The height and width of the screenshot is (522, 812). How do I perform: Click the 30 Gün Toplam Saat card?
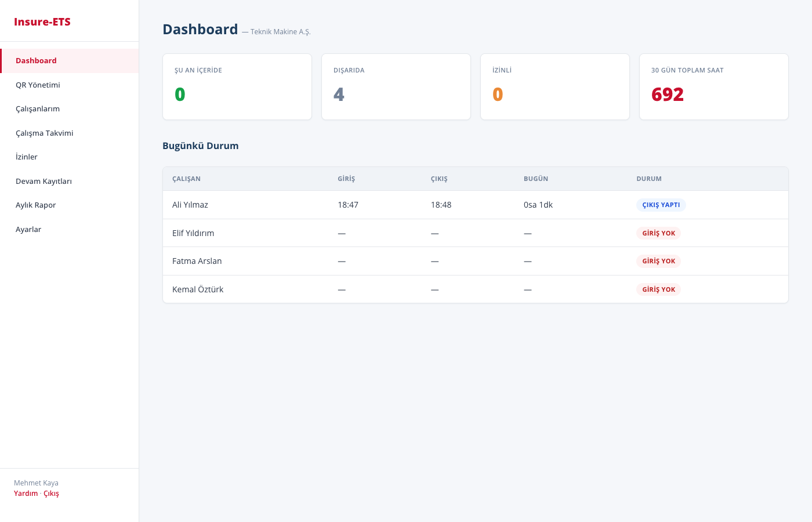pyautogui.click(x=713, y=87)
